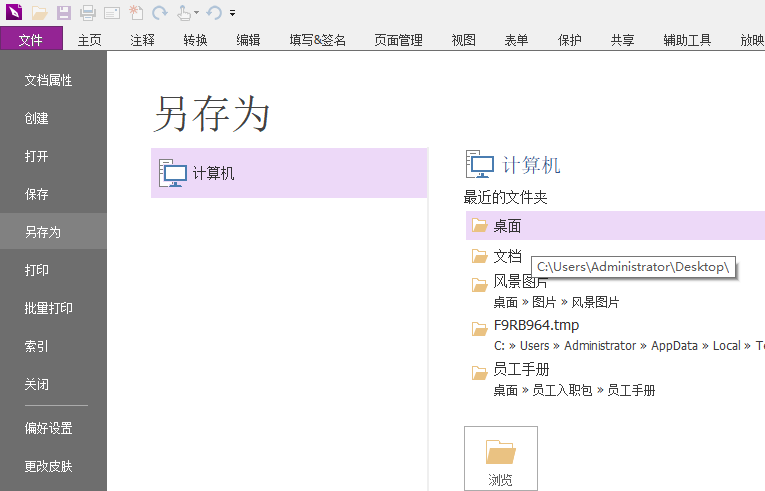Screen dimensions: 765x491
Task: Switch to the 辅助工具 tab
Action: tap(687, 40)
